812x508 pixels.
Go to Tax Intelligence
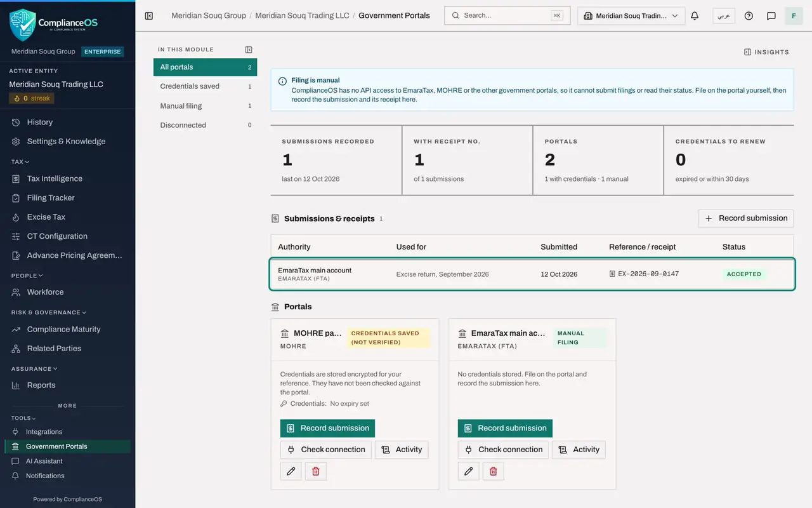(68, 178)
